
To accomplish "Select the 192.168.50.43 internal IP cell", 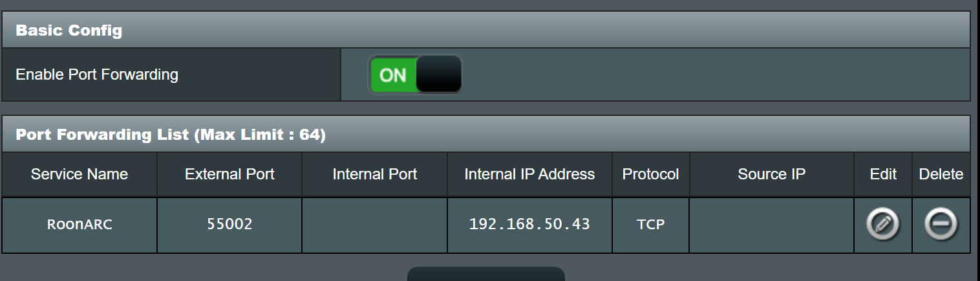I will [x=529, y=225].
